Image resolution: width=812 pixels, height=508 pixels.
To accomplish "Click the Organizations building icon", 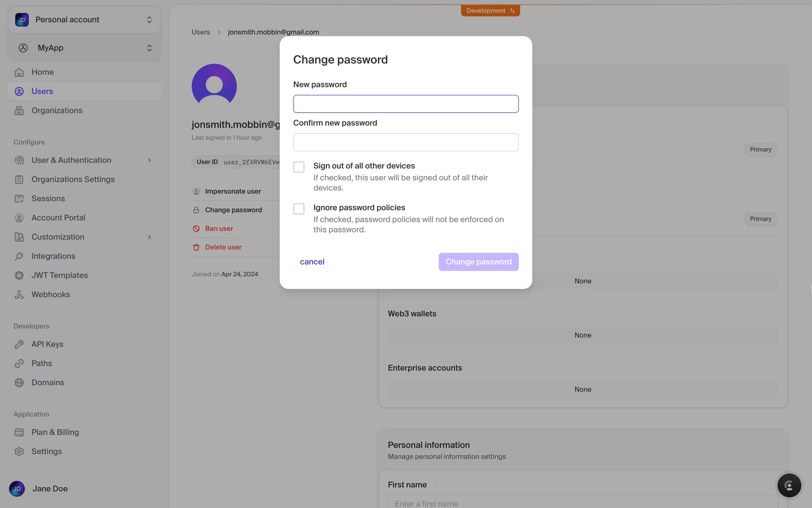I will (x=19, y=110).
